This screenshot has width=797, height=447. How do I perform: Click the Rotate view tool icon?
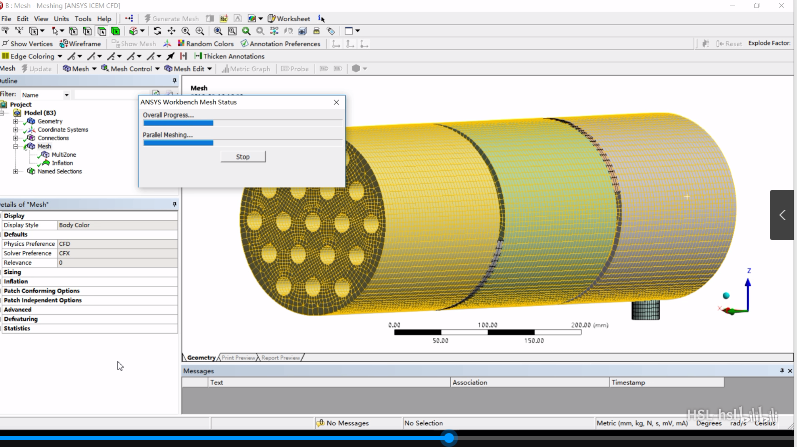click(157, 31)
